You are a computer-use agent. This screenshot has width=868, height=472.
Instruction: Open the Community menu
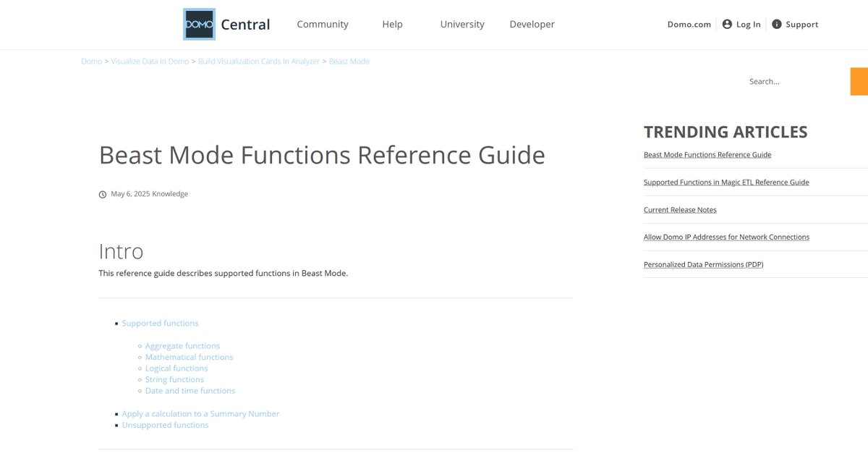click(x=323, y=24)
